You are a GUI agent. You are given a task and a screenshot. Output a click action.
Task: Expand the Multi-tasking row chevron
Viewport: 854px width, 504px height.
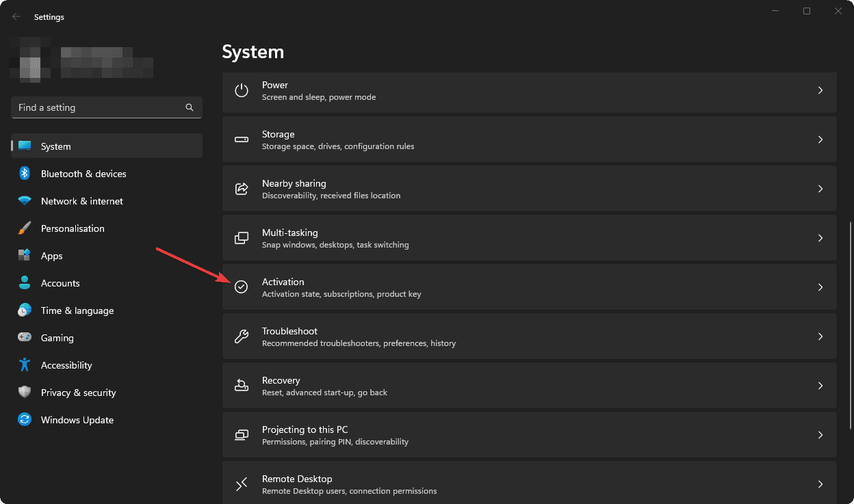pos(820,237)
